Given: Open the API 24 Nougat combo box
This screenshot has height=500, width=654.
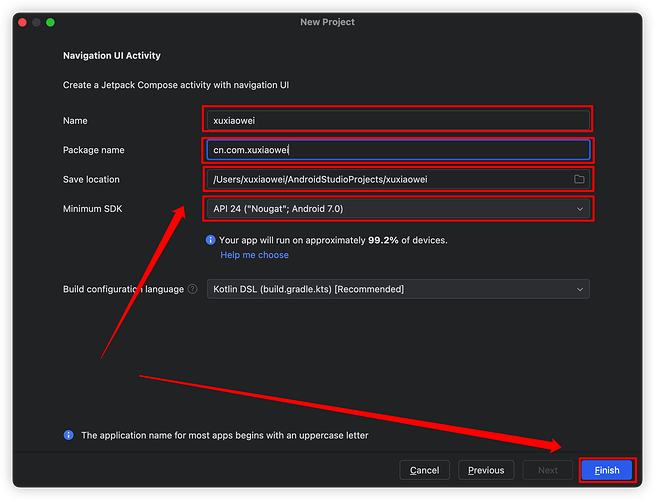Looking at the screenshot, I should pos(390,208).
